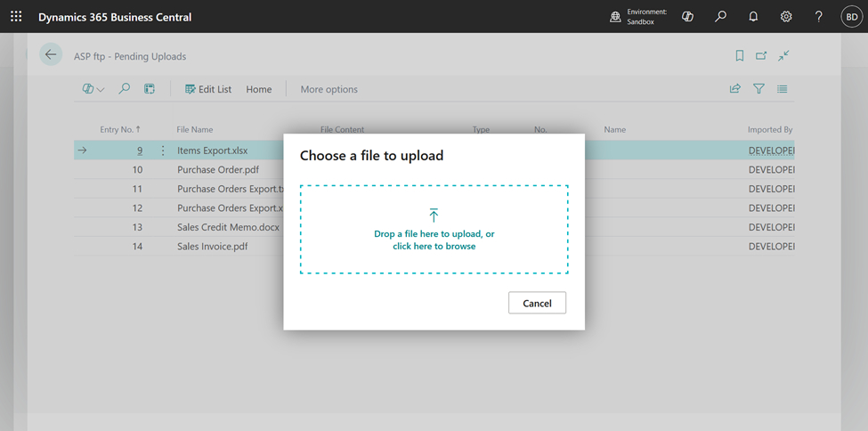Viewport: 868px width, 431px height.
Task: Open the BD user account avatar
Action: [x=851, y=17]
